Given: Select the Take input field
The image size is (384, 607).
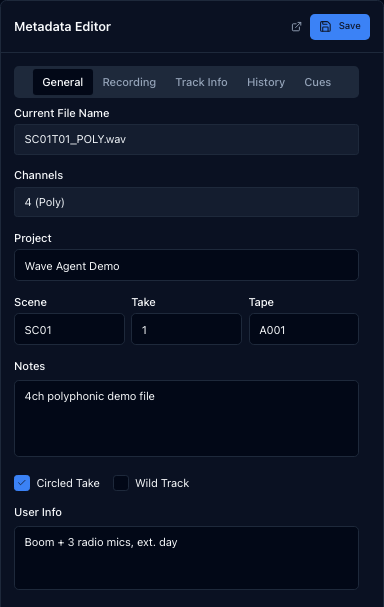Looking at the screenshot, I should (186, 329).
